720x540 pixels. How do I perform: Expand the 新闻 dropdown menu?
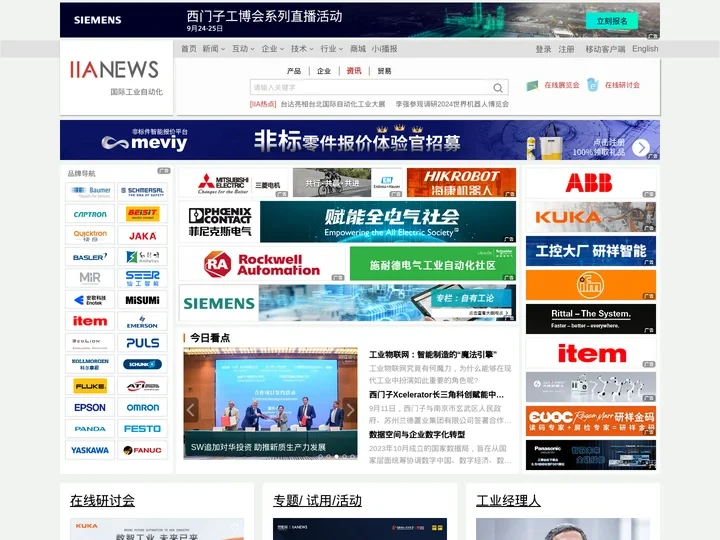pos(214,49)
